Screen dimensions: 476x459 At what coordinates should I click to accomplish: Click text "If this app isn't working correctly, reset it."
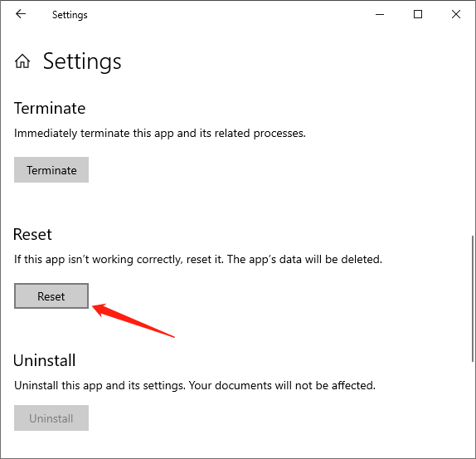click(119, 260)
